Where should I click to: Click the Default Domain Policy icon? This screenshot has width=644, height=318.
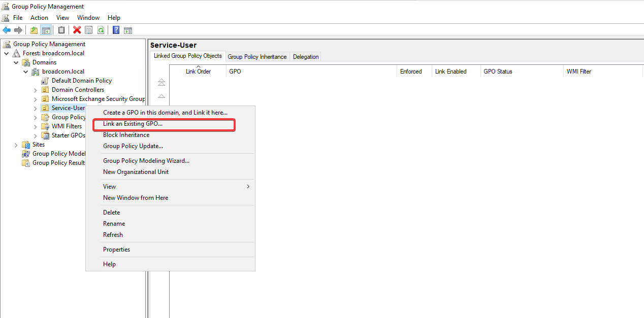(45, 81)
